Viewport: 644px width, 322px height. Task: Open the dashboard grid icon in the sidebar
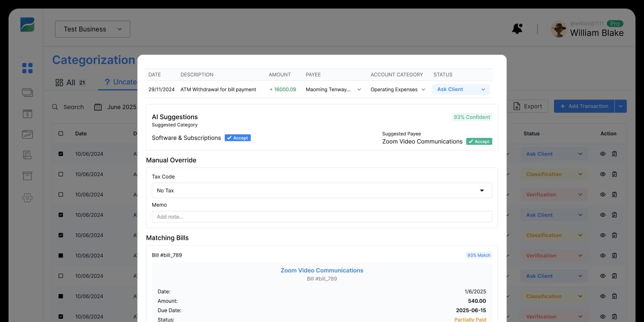point(27,68)
